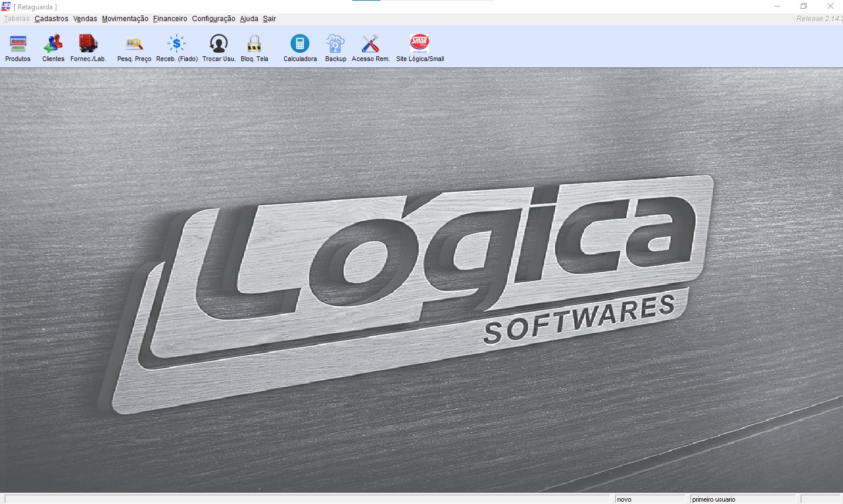Screen dimensions: 843x504
Task: Click the Clientes icon
Action: tap(53, 45)
